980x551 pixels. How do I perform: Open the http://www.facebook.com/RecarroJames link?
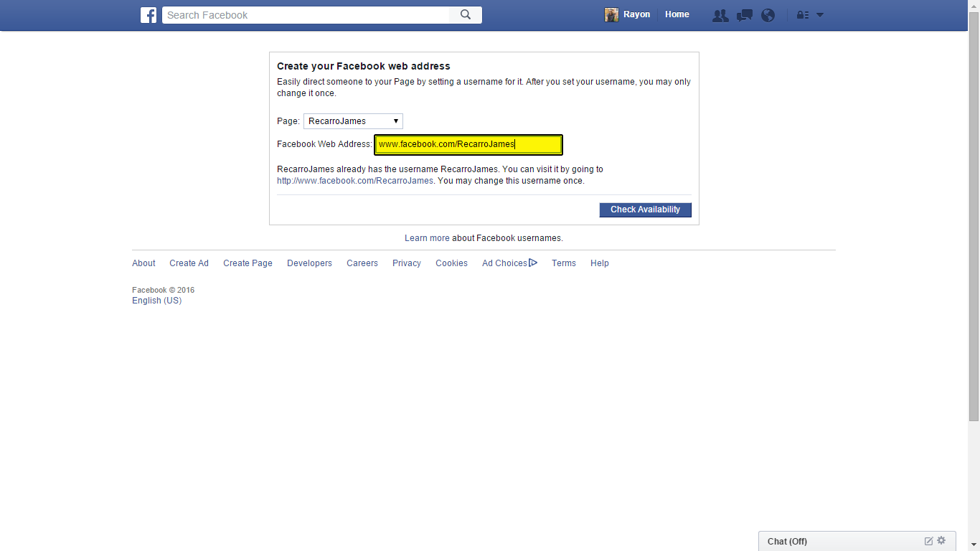tap(355, 181)
